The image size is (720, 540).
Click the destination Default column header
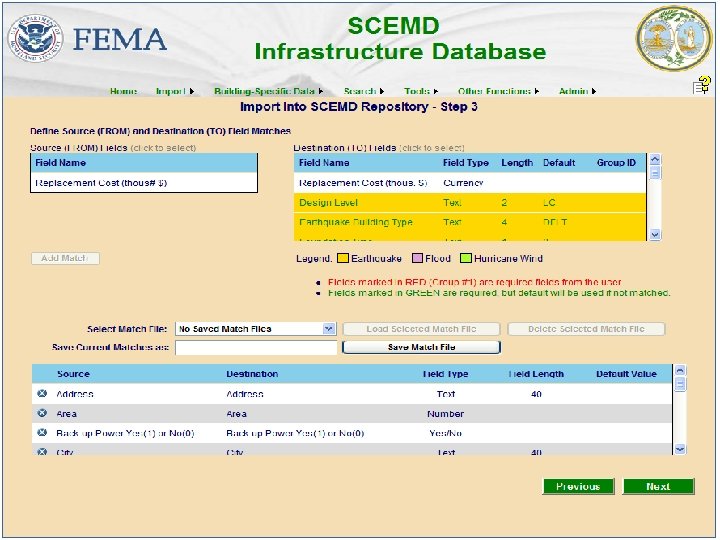pos(559,163)
